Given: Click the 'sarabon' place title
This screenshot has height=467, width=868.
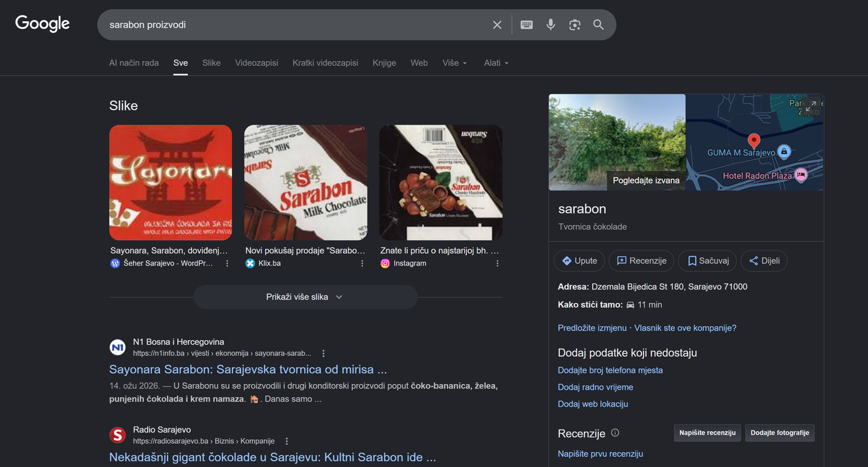Looking at the screenshot, I should tap(582, 209).
